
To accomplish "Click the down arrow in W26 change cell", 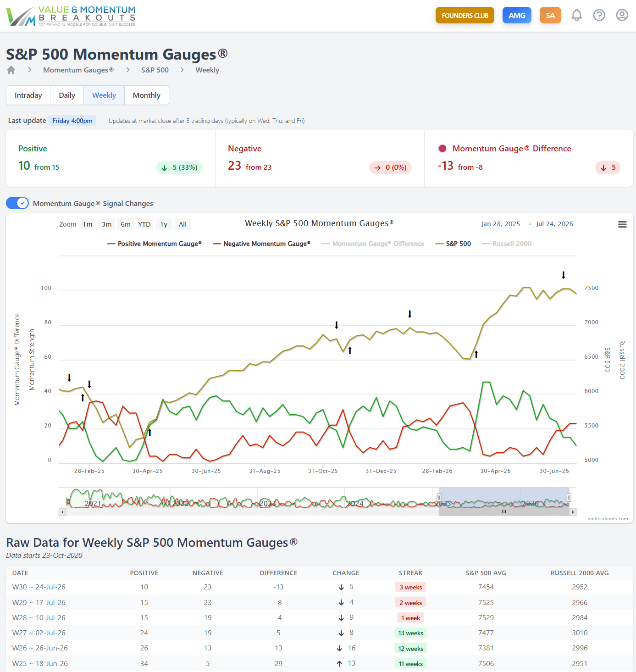I will coord(339,648).
